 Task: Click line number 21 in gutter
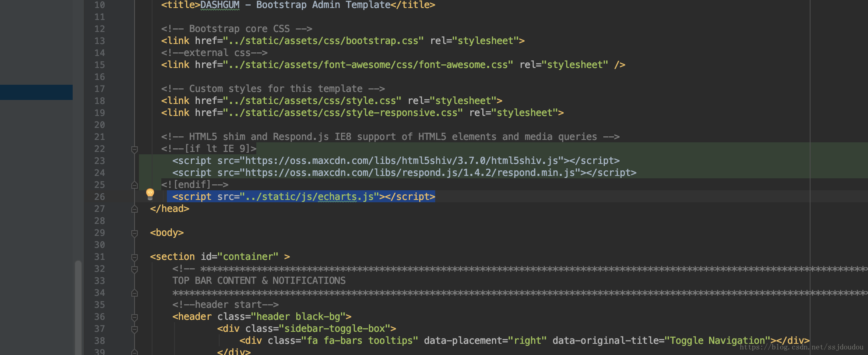coord(99,137)
